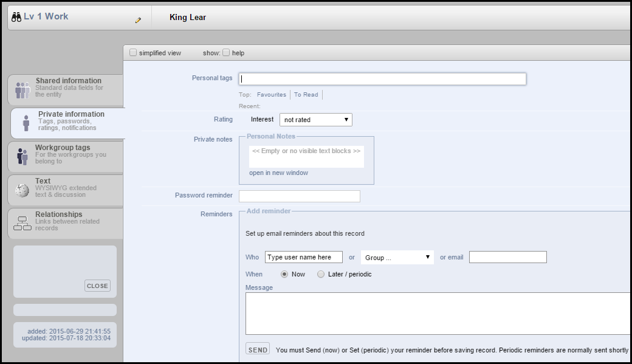Click the CLOSE button in sidebar
Screen dimensions: 632x364
click(x=98, y=286)
